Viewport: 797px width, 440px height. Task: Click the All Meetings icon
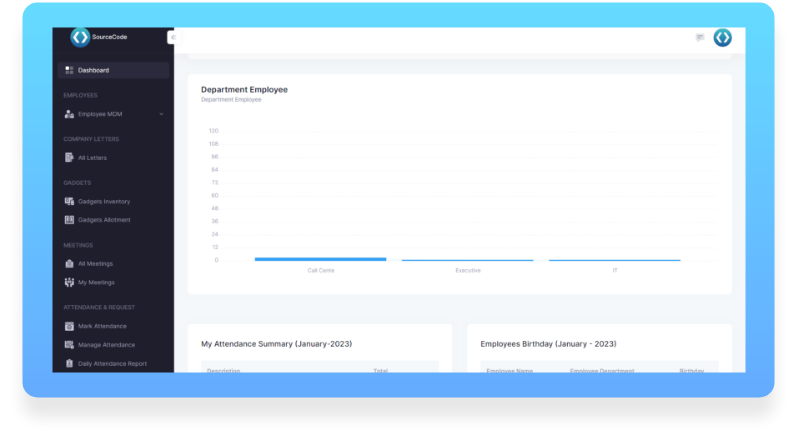[69, 263]
